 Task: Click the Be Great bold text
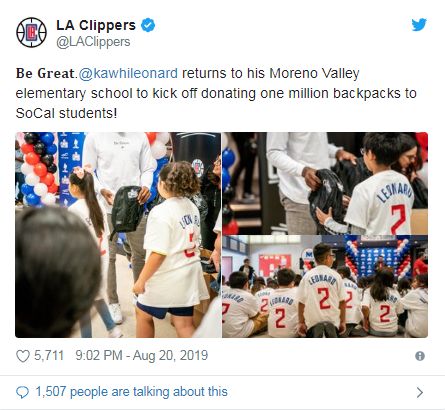tap(45, 73)
